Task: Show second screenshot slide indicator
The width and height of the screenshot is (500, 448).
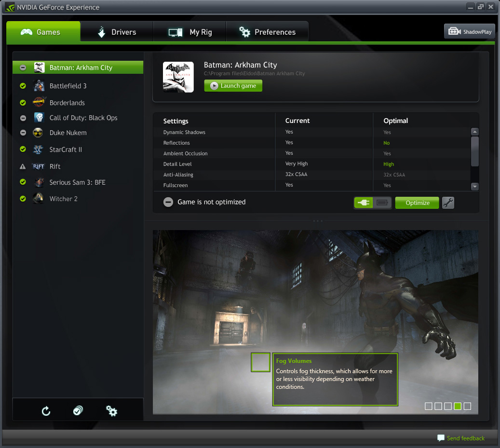Action: [x=438, y=406]
